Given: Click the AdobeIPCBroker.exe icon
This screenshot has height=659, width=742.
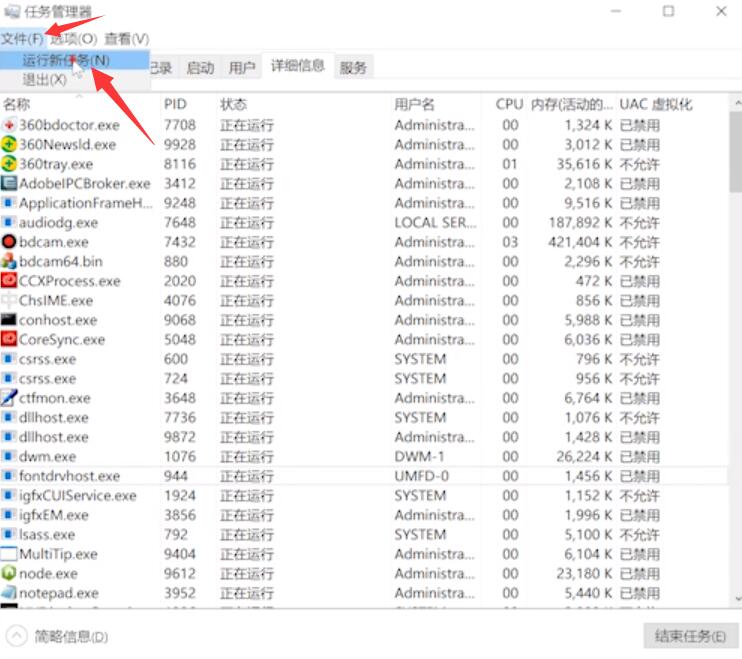Looking at the screenshot, I should tap(9, 183).
